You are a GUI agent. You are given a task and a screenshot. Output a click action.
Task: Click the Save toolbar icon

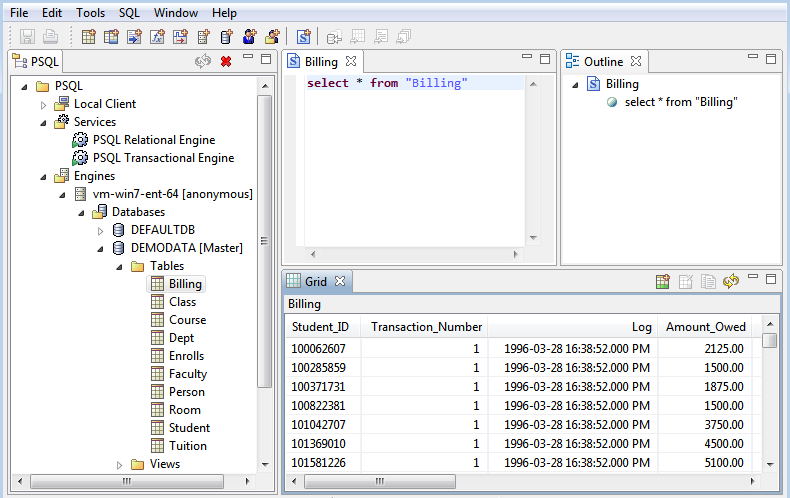pyautogui.click(x=27, y=36)
